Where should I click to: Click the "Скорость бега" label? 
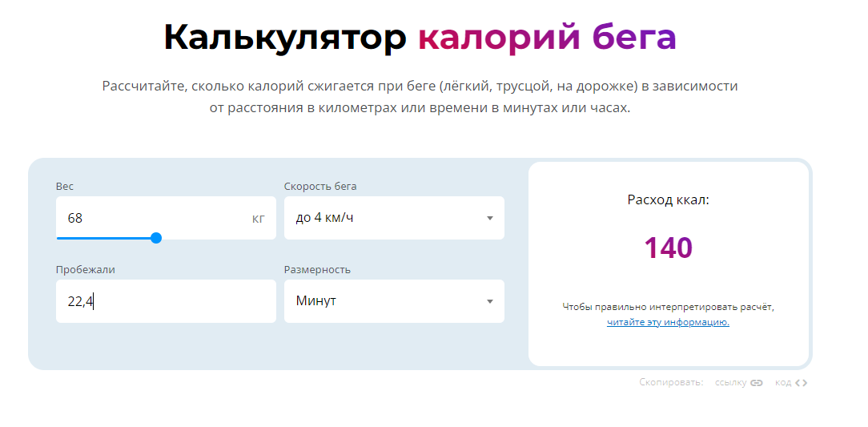(x=320, y=187)
